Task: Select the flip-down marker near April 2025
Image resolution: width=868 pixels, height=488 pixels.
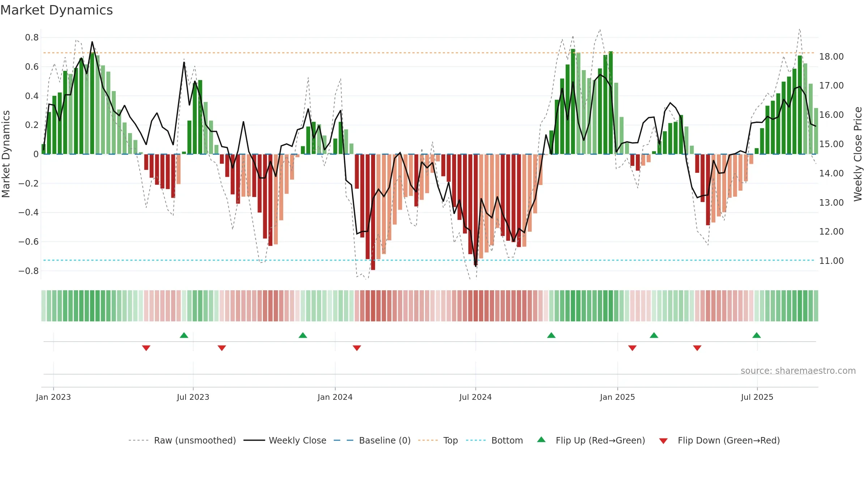Action: coord(697,348)
